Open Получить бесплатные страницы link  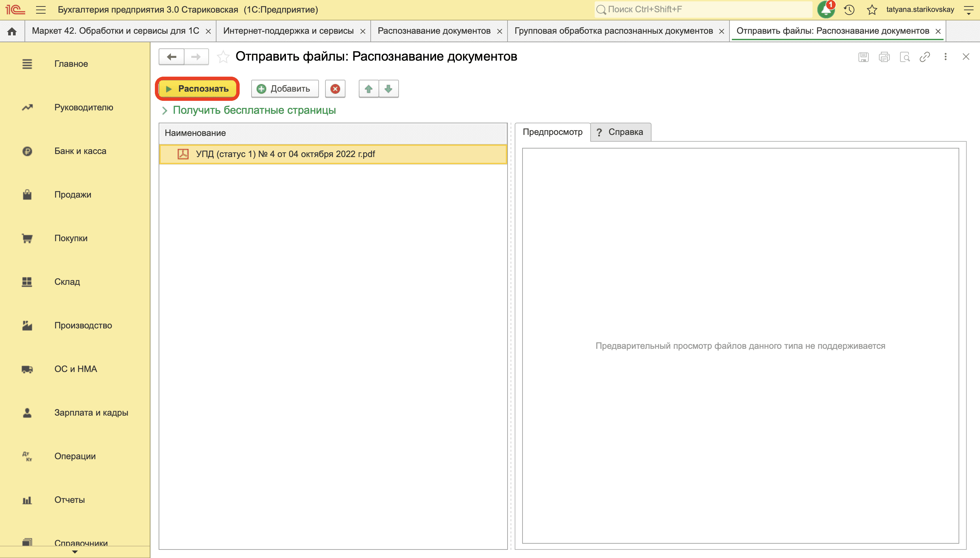click(x=254, y=110)
